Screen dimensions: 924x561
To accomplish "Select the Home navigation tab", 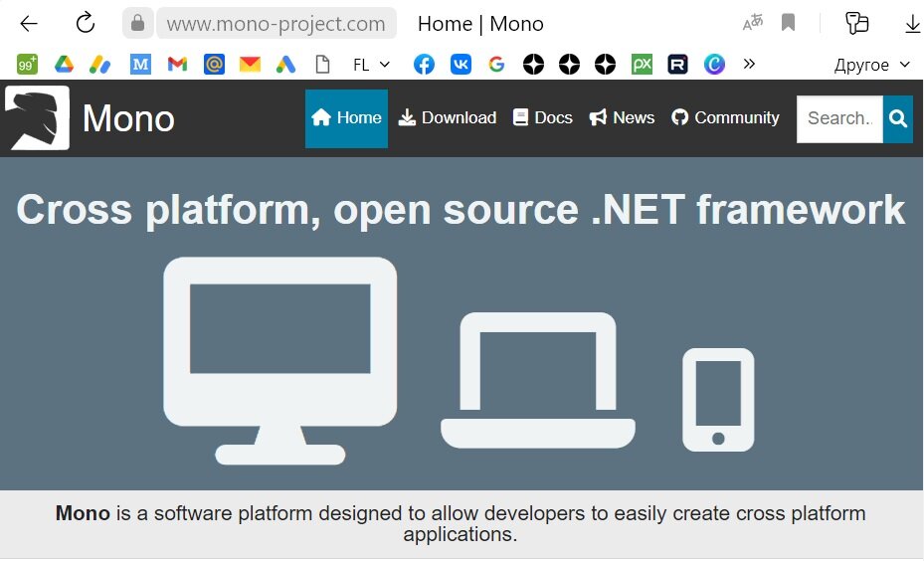I will tap(346, 118).
